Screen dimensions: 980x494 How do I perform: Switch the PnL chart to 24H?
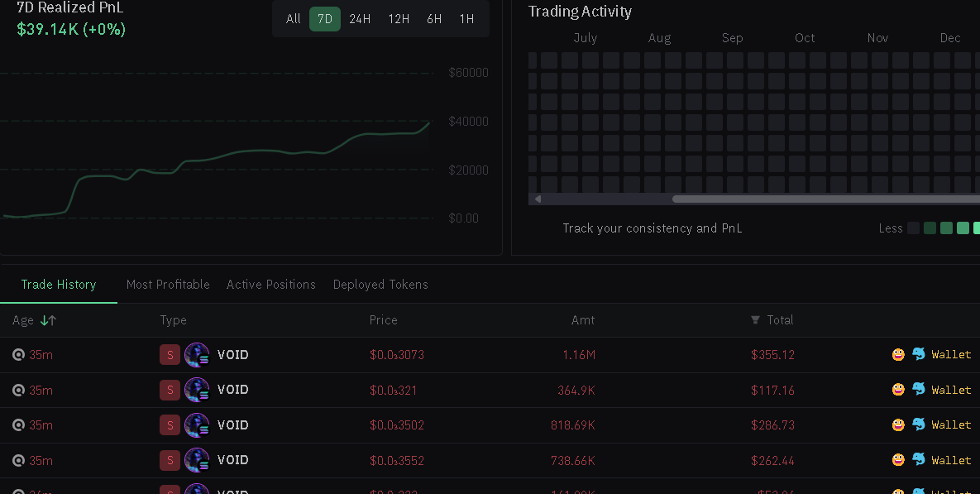[360, 19]
